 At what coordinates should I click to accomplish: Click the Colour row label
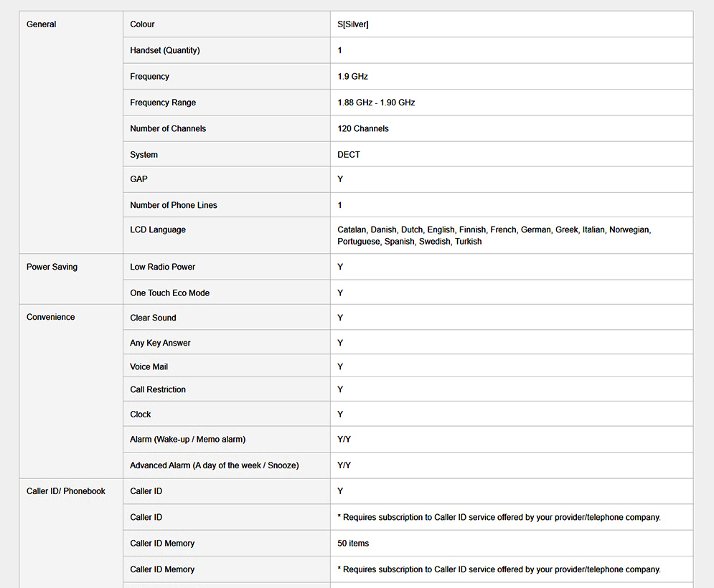coord(142,24)
